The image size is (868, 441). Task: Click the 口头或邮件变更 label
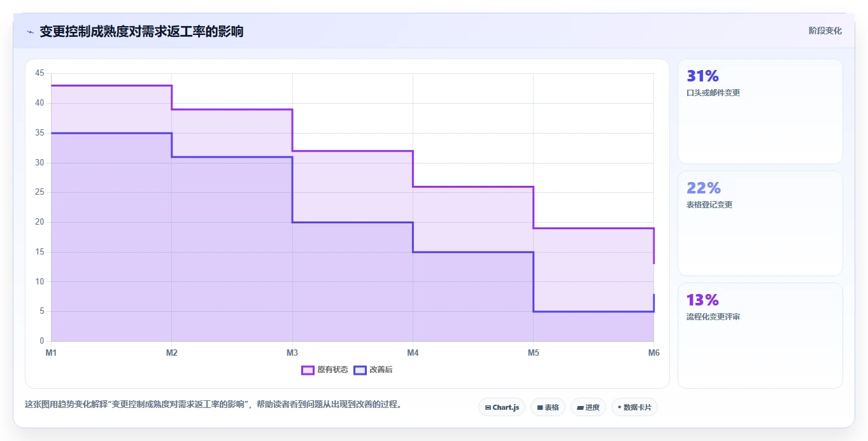coord(713,93)
